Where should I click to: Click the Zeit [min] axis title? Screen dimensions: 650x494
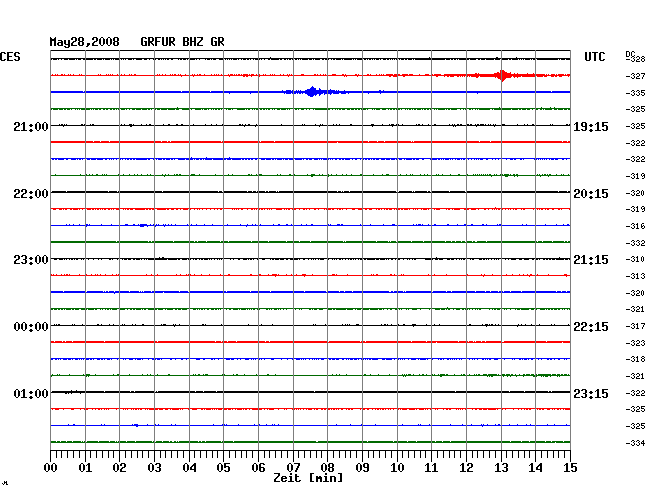tap(308, 478)
